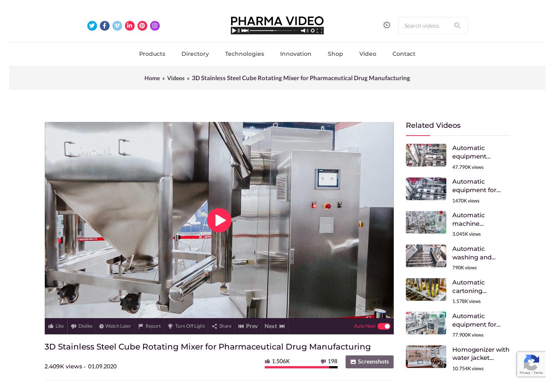
Task: Click the like-dislike ratio bar
Action: pyautogui.click(x=301, y=367)
